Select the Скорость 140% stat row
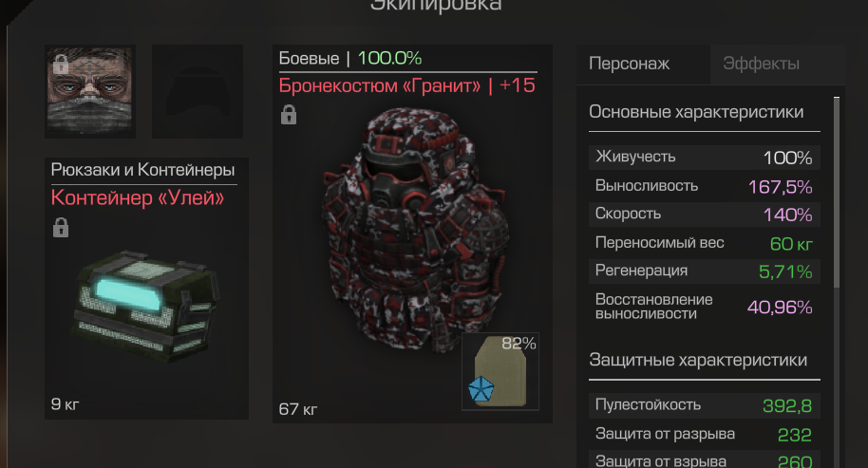868x468 pixels. pos(704,215)
